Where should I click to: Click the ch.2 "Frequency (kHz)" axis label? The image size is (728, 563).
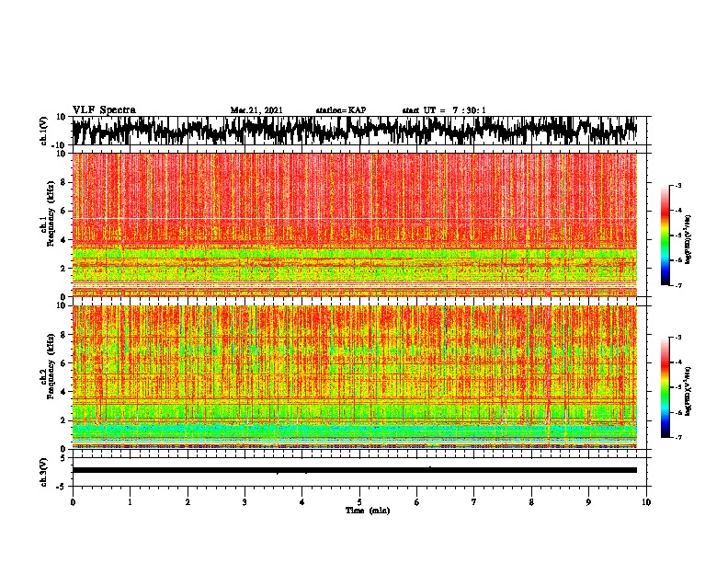(x=49, y=366)
